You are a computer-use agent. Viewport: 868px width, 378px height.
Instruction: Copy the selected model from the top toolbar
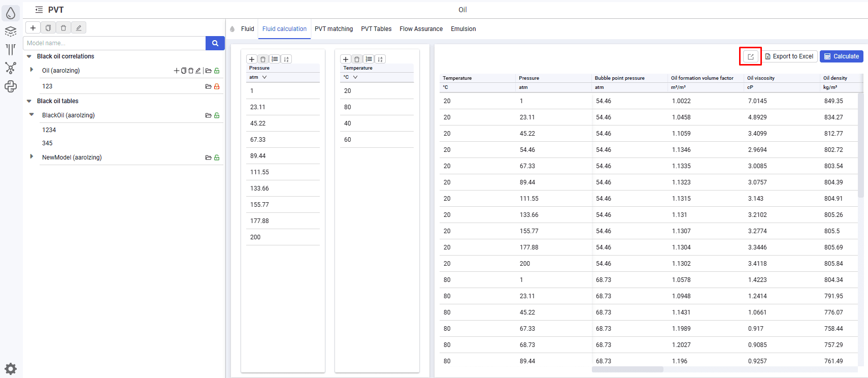tap(48, 28)
